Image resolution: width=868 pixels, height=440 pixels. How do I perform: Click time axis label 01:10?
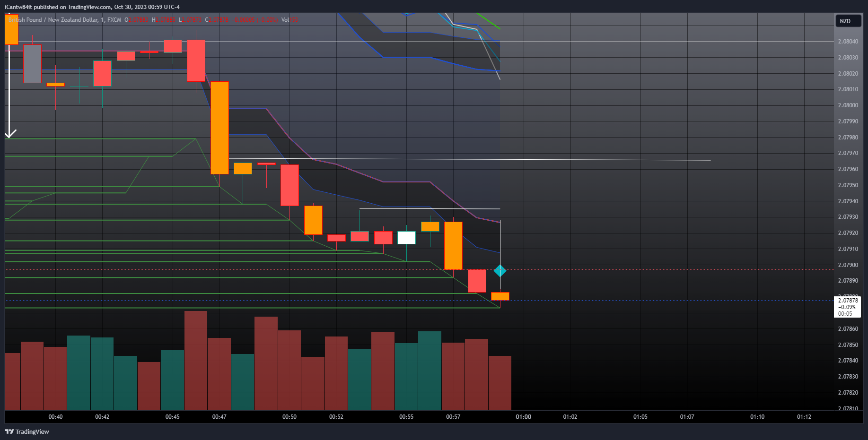click(757, 417)
